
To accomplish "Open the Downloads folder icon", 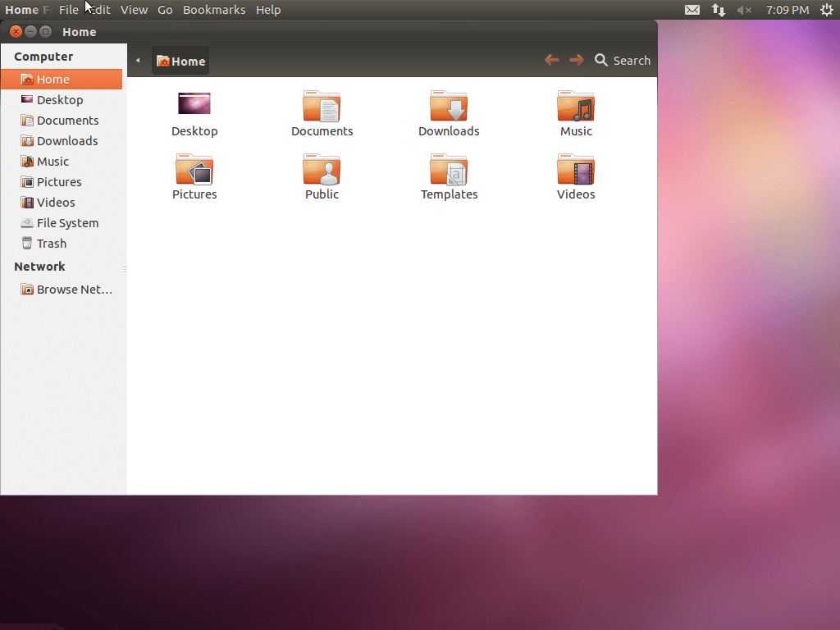I will pyautogui.click(x=449, y=107).
